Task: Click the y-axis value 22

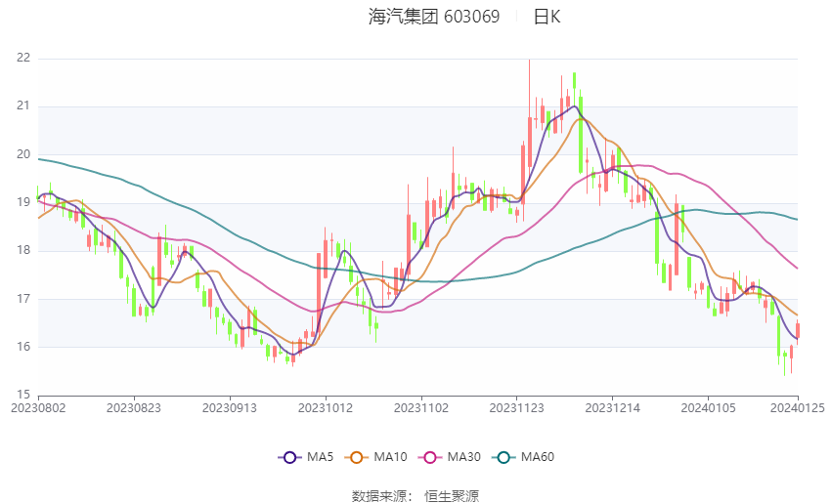Action: point(23,58)
